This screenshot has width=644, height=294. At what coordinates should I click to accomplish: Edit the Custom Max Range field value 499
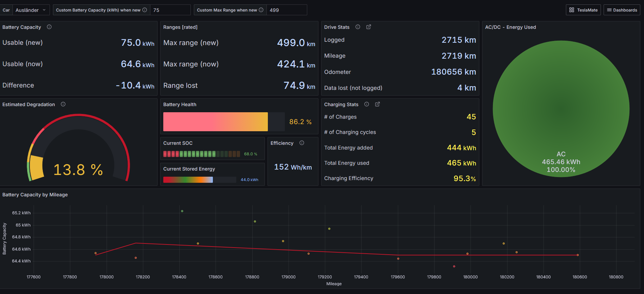click(x=287, y=10)
